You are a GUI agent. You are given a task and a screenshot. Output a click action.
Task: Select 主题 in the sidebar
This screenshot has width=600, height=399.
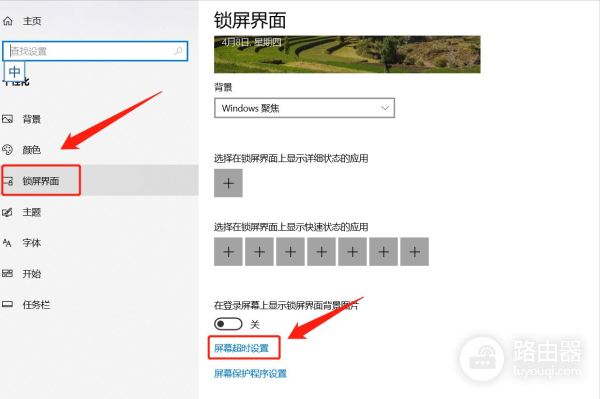(32, 212)
